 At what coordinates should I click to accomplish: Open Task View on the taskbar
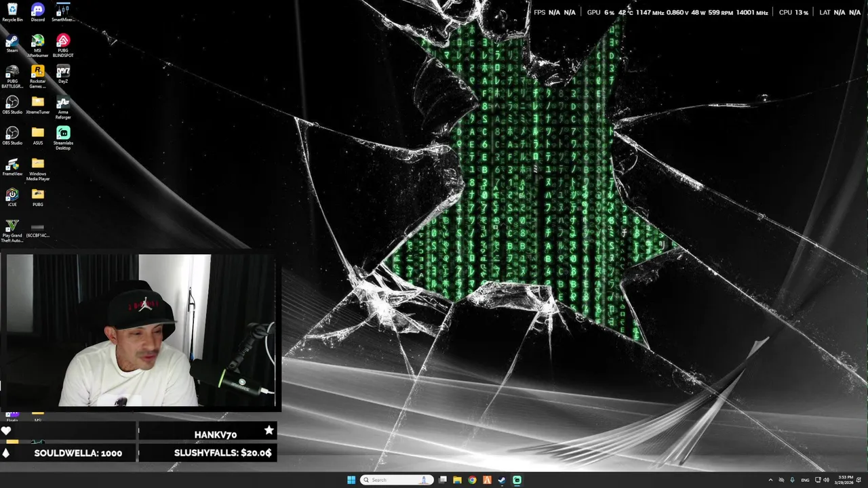point(443,480)
